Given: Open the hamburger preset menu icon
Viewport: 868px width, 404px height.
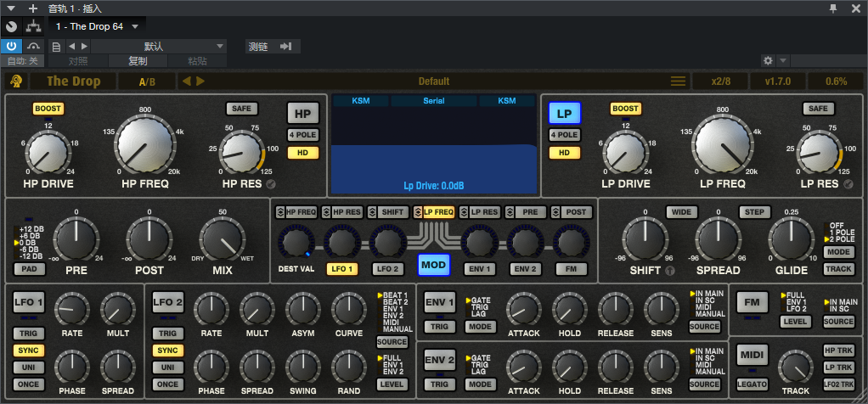Looking at the screenshot, I should click(678, 81).
